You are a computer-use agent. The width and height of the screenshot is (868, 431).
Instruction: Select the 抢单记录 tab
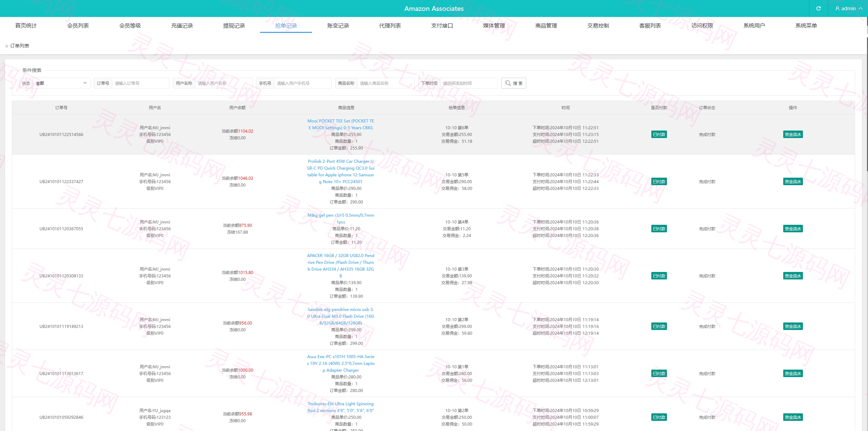[286, 26]
